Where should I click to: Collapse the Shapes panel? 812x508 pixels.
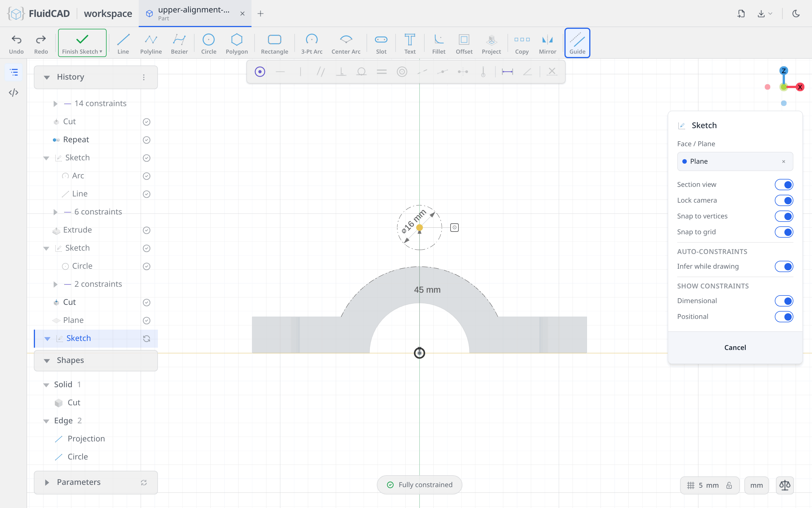point(47,360)
